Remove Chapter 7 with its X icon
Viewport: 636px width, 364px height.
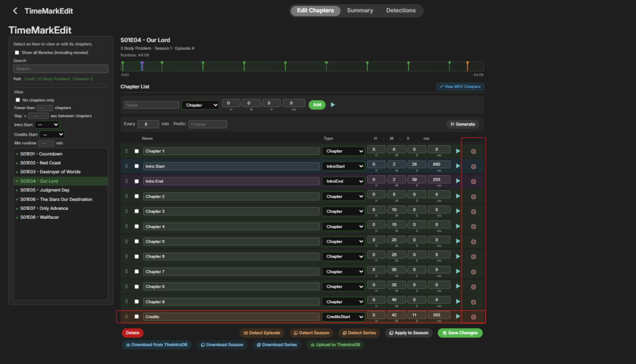(473, 272)
